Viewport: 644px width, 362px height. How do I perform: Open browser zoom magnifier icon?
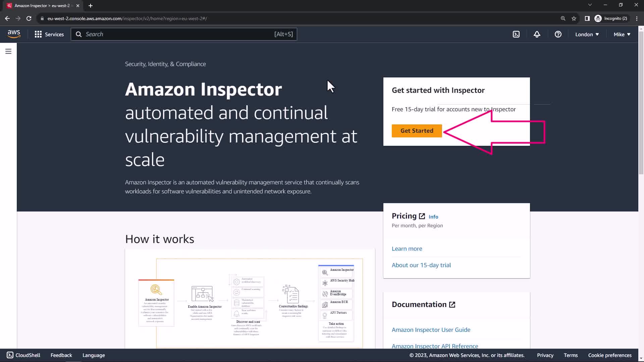pyautogui.click(x=563, y=18)
